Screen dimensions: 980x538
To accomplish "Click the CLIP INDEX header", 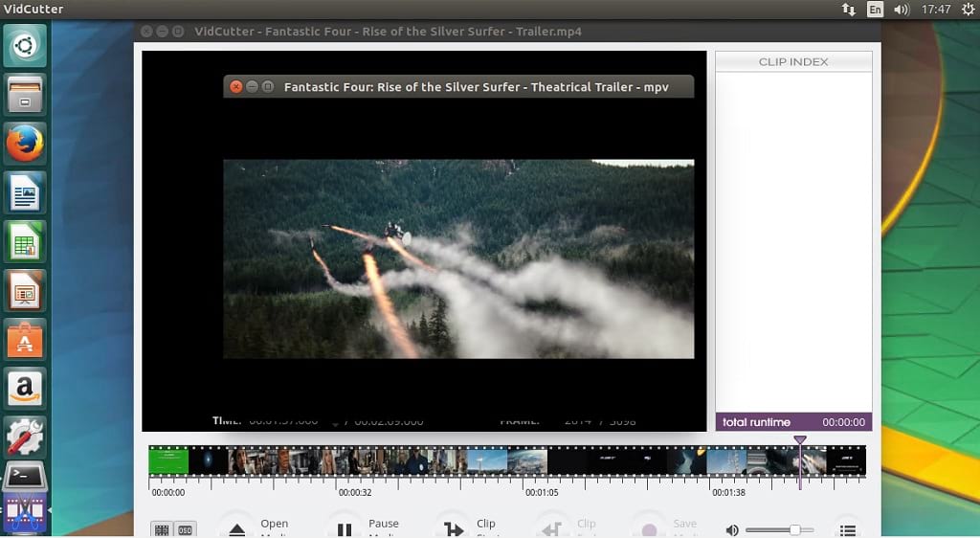I will pyautogui.click(x=793, y=61).
